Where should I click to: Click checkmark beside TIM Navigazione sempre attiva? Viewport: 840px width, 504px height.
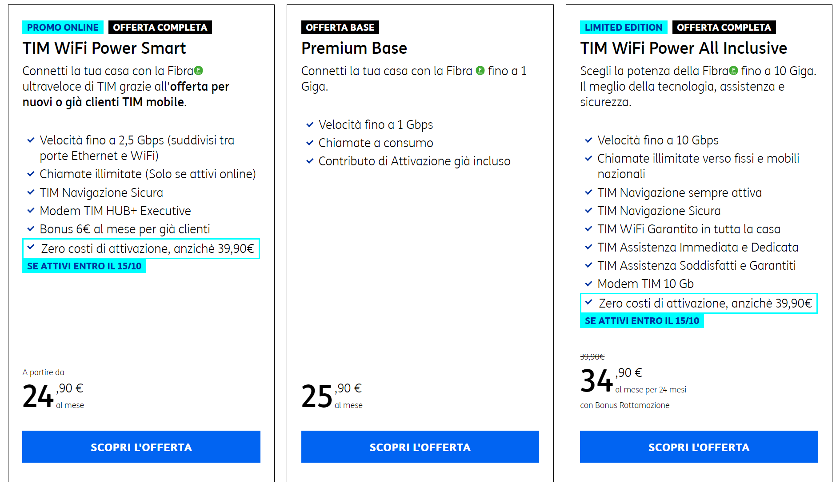(x=588, y=192)
